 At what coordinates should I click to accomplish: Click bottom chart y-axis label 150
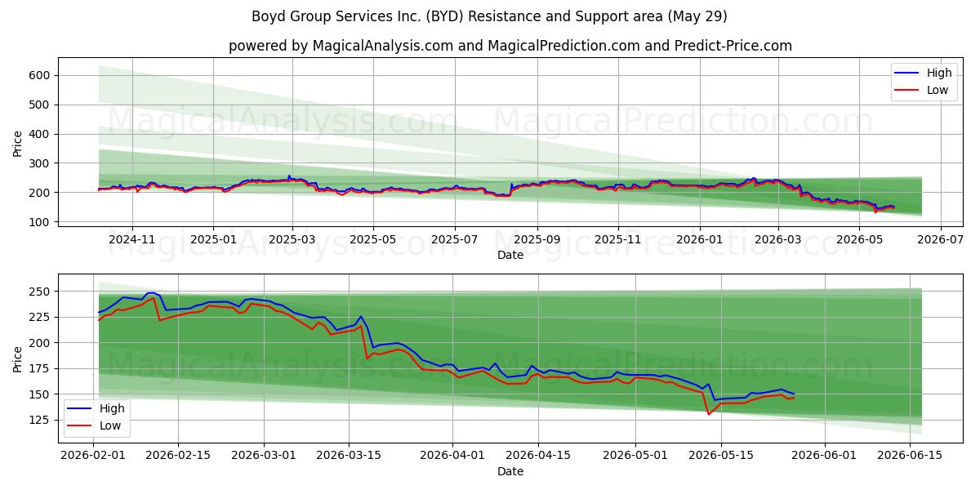click(41, 394)
